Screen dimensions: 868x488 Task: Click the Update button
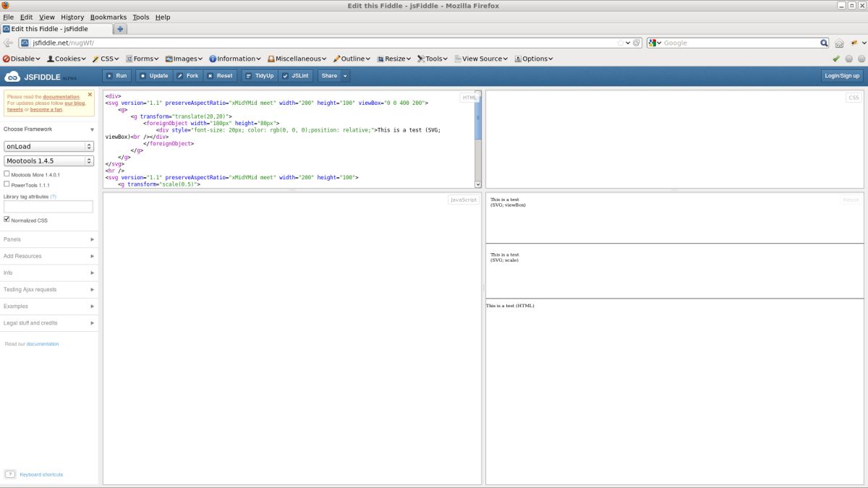point(153,76)
